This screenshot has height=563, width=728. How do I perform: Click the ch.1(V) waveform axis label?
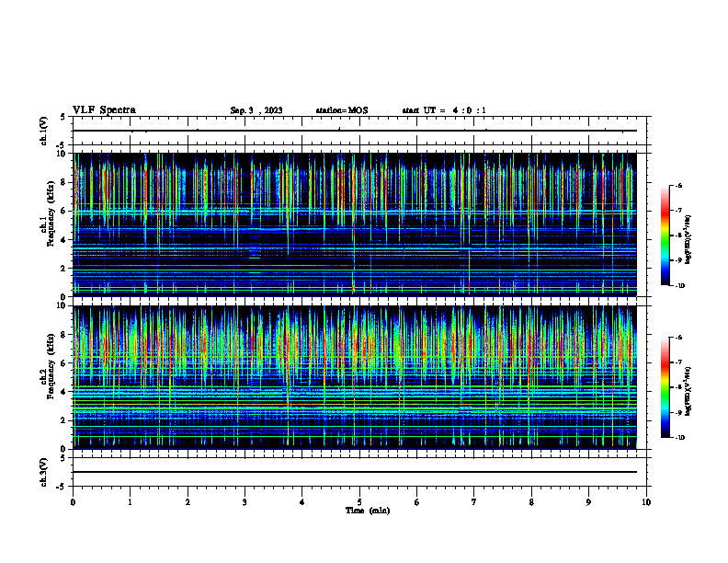coord(44,131)
